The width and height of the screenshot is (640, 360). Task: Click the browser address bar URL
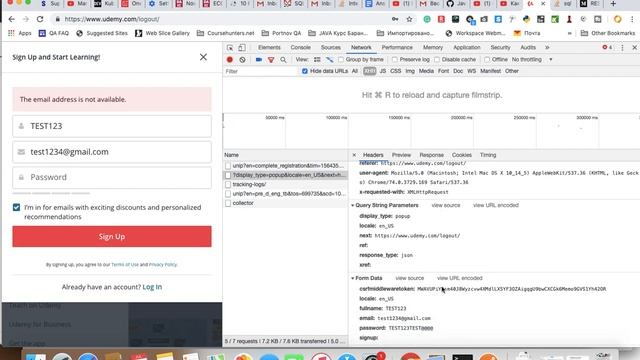pyautogui.click(x=112, y=19)
